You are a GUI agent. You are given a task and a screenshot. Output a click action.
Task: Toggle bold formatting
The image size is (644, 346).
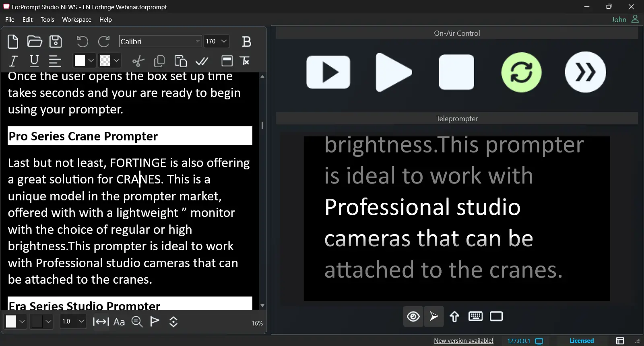point(247,41)
